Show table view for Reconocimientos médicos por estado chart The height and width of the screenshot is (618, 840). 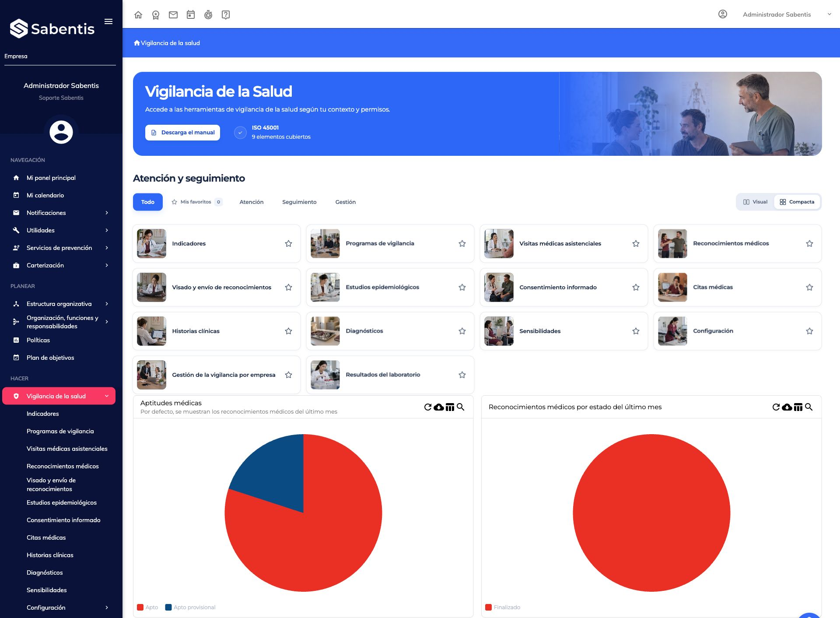point(798,407)
